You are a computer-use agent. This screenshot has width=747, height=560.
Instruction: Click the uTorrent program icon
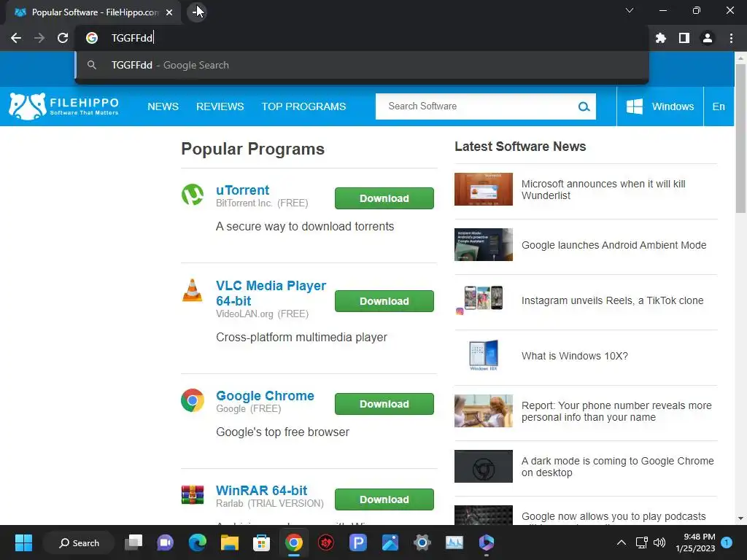tap(193, 195)
